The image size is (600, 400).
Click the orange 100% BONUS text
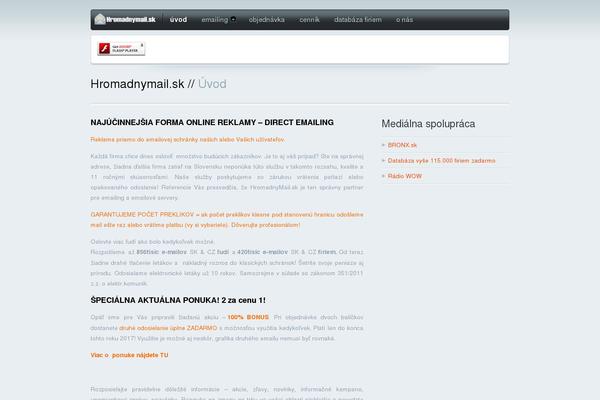248,317
